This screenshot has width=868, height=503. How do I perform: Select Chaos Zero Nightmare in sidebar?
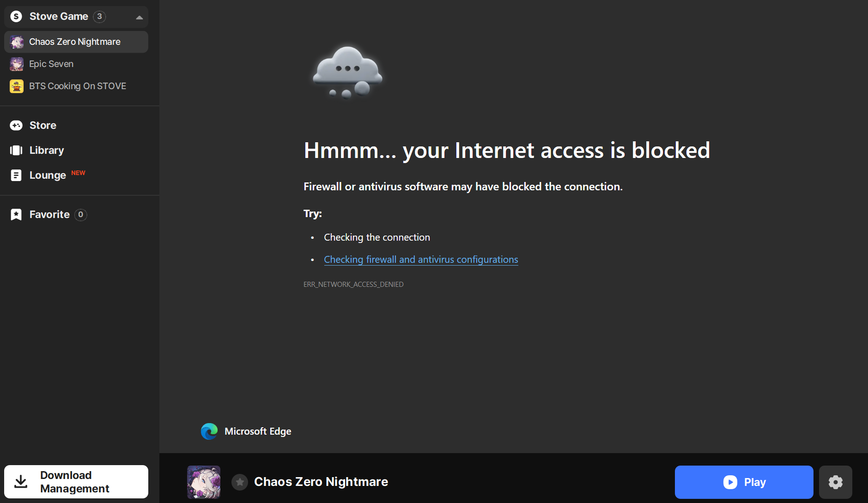(76, 42)
